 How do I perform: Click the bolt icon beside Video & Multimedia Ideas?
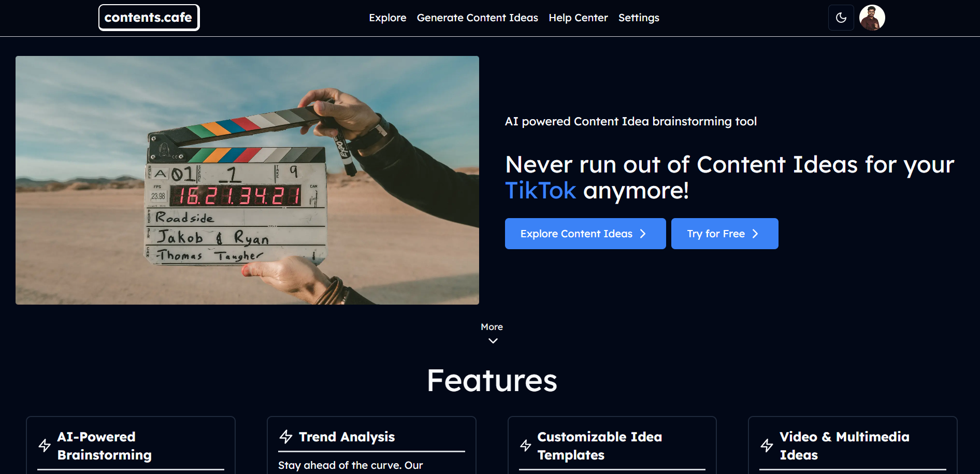coord(767,446)
